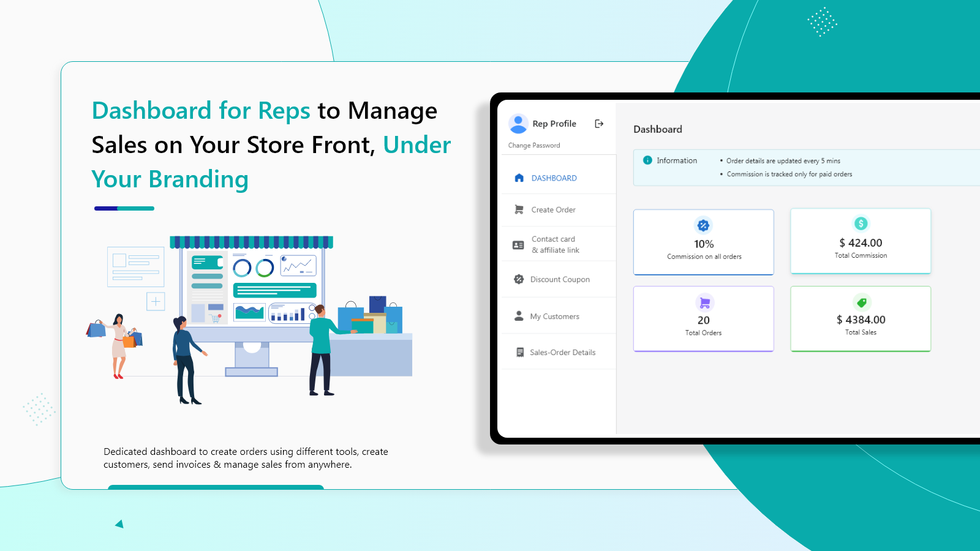Click the contact card icon in sidebar

(518, 245)
